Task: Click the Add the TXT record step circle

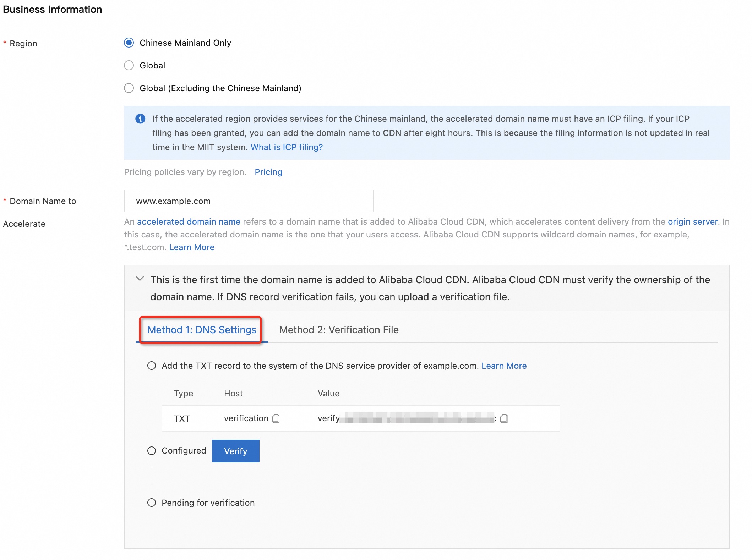Action: tap(152, 366)
